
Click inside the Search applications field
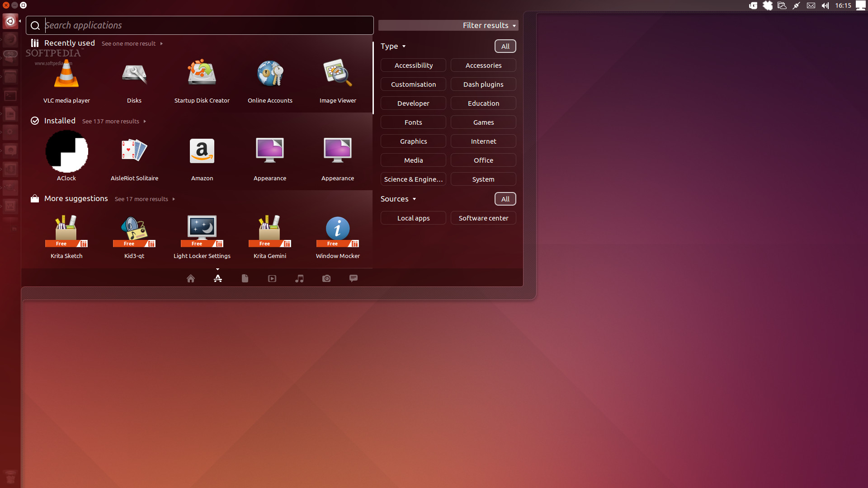[x=199, y=25]
